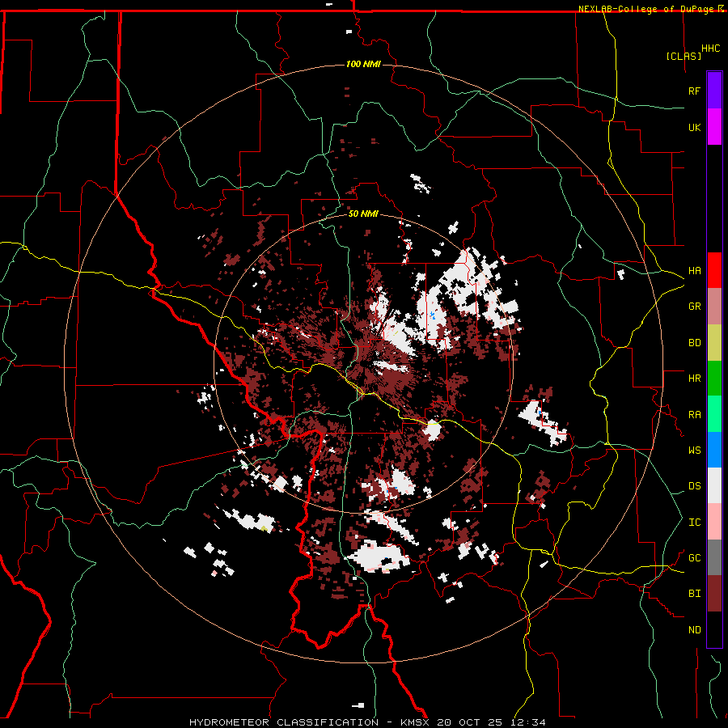Select the GR graupel color swatch
The image size is (728, 728).
(714, 306)
